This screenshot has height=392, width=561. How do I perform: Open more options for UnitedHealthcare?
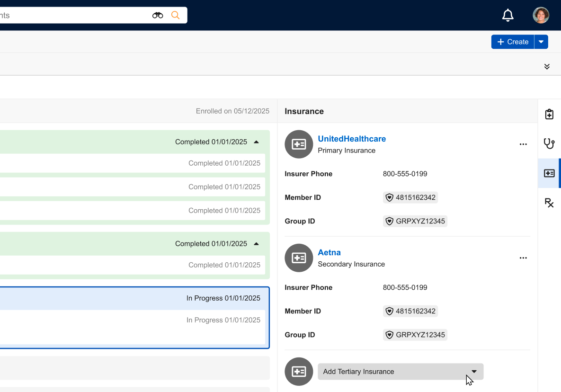[x=523, y=144]
